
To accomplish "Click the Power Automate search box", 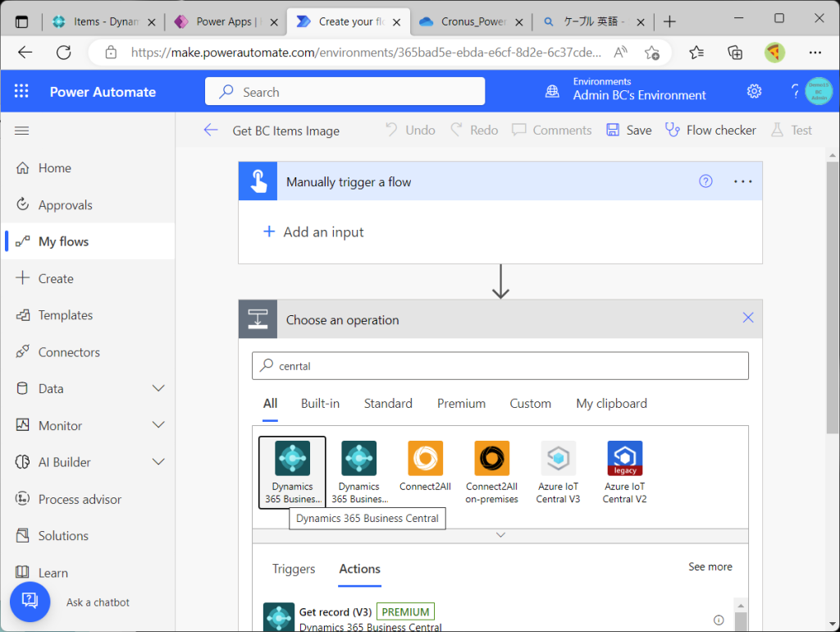I will [x=345, y=91].
